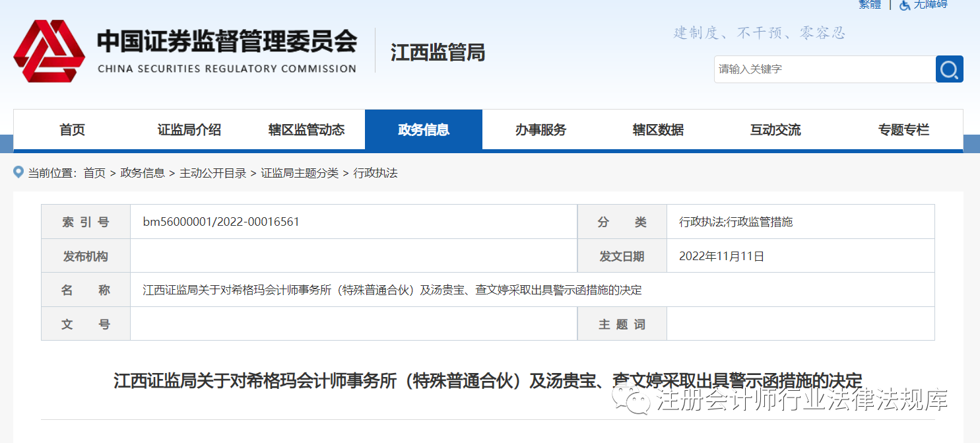Click the 分类 label cell

(622, 222)
